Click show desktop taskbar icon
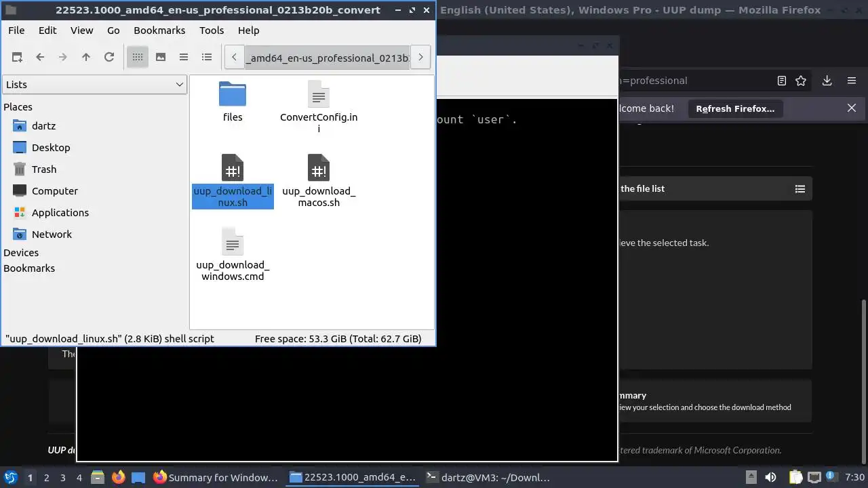 [138, 477]
